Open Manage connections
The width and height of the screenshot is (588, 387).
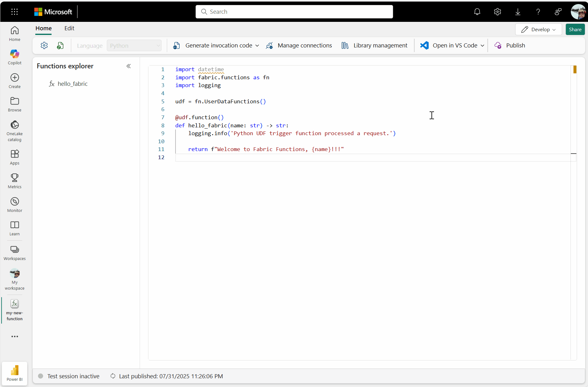pos(299,45)
